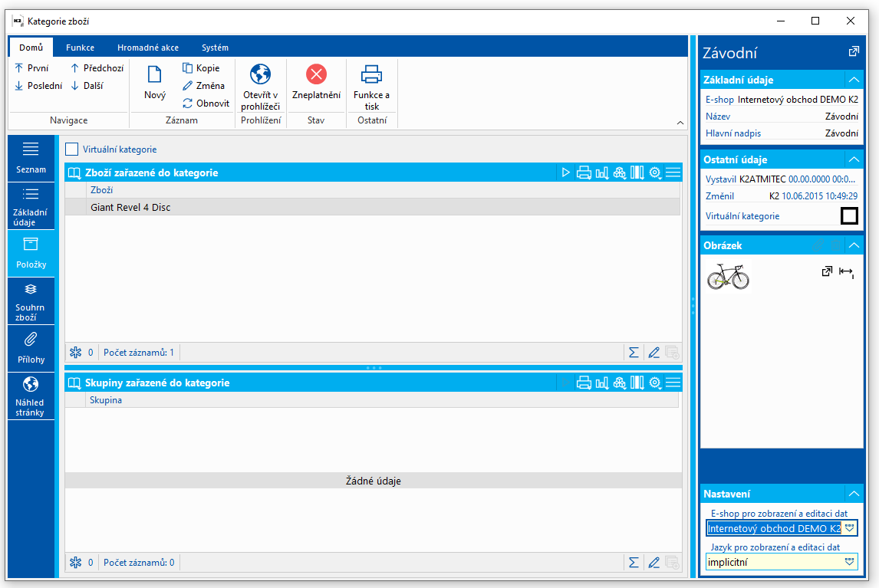This screenshot has height=588, width=879.
Task: Pop out the Závodní side panel
Action: click(854, 51)
